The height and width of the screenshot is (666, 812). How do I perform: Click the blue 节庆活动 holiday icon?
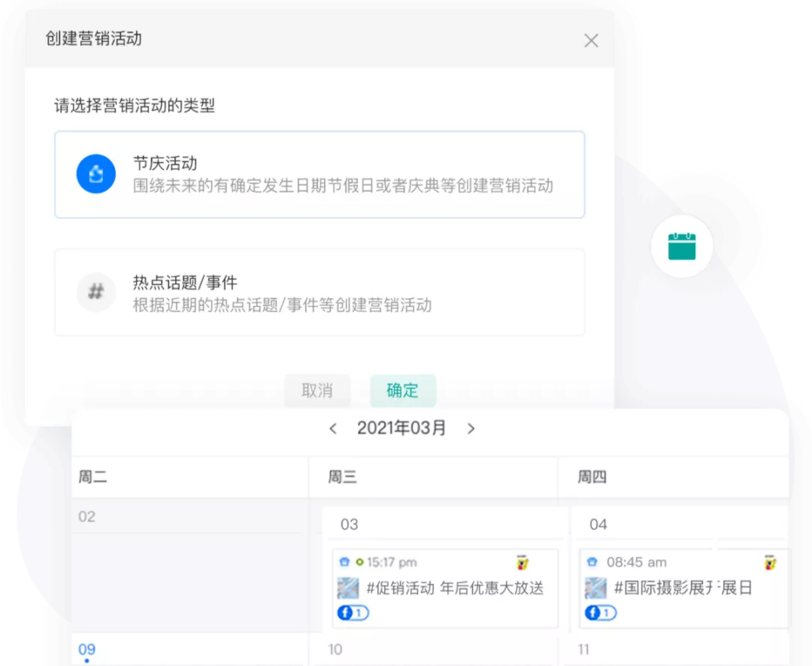[96, 174]
